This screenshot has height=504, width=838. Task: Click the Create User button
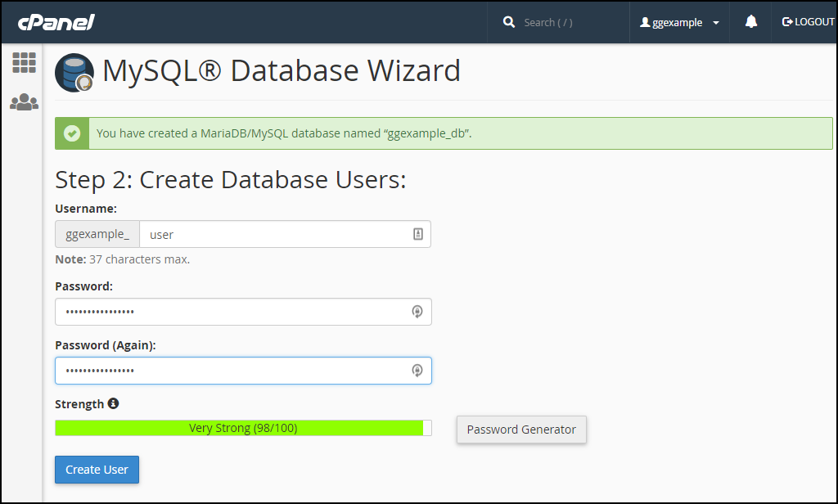[x=97, y=470]
